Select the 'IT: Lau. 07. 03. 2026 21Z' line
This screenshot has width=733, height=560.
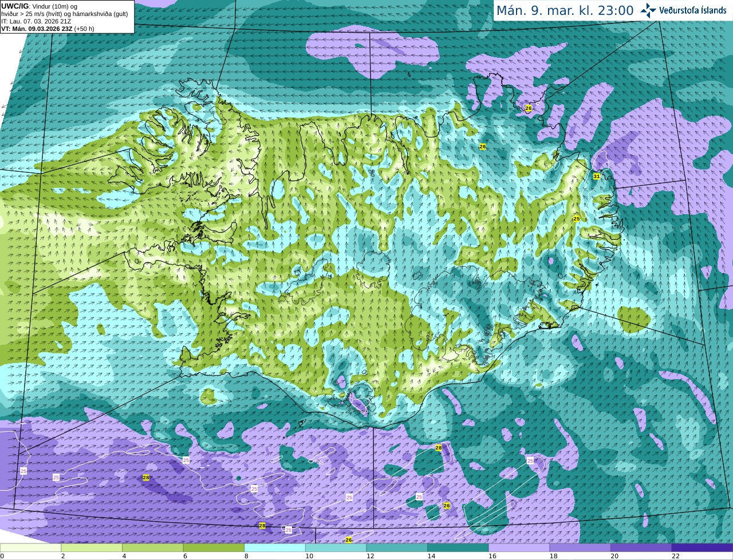[36, 21]
